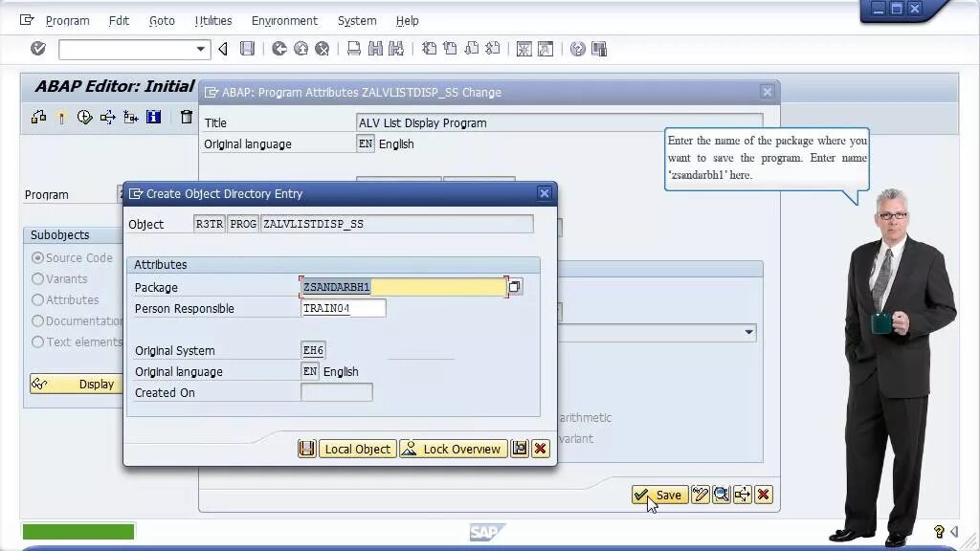Click the First Page icon in the toolbar
Screen dimensions: 980x551
(429, 49)
